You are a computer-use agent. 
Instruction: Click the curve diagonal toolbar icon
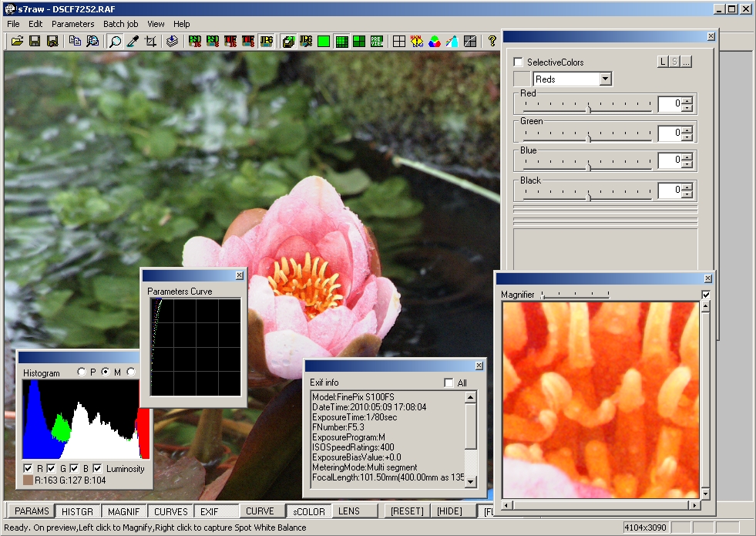[469, 42]
